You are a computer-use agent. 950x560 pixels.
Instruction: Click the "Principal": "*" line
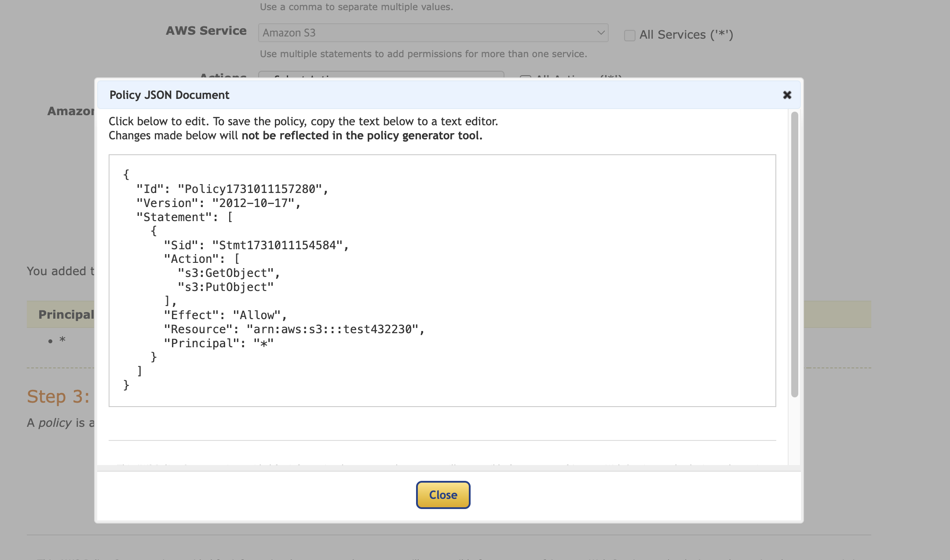coord(219,343)
